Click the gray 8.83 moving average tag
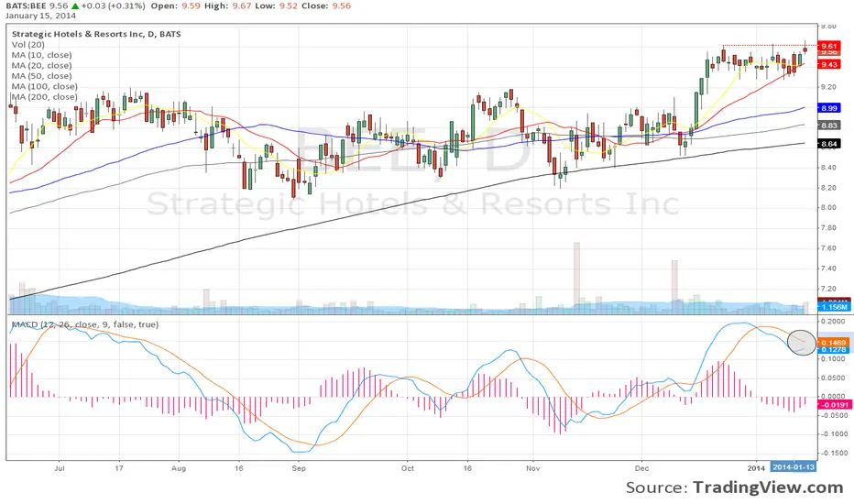The image size is (854, 504). pos(829,126)
